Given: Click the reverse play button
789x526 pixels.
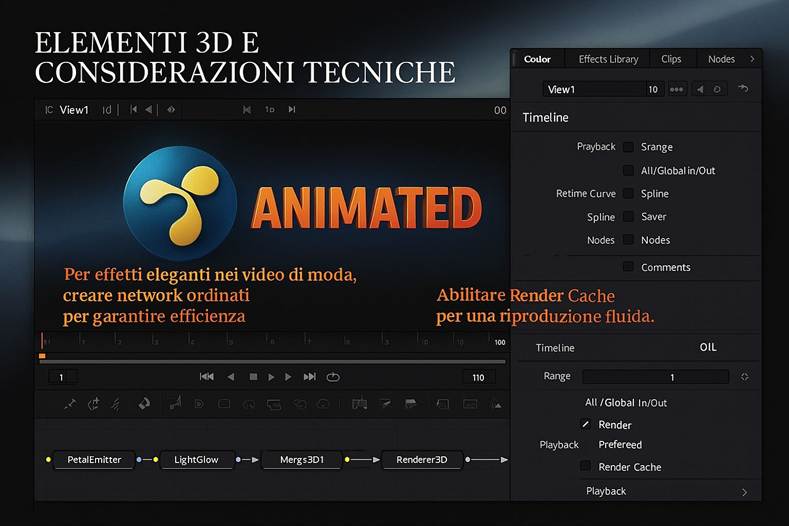Looking at the screenshot, I should (x=231, y=377).
